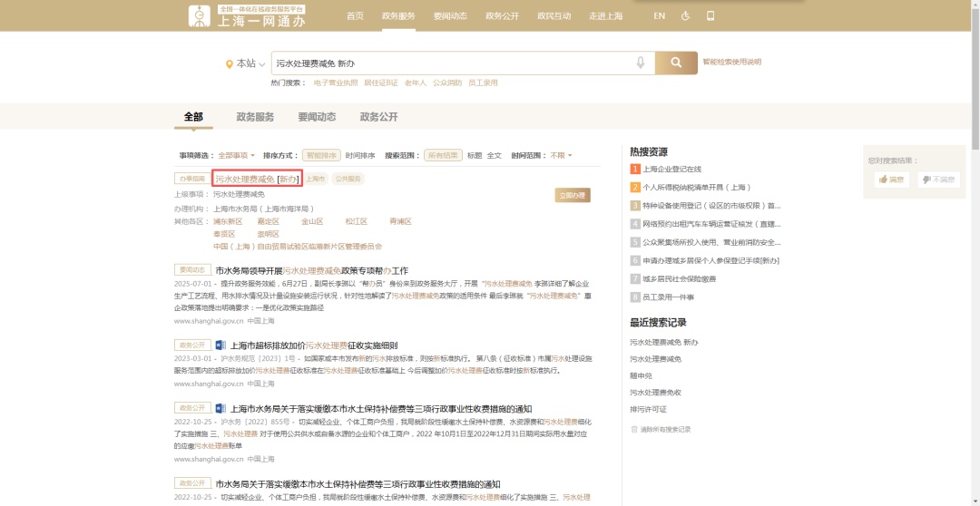Click the 满意 thumbs-up feedback button
Viewport: 980px width, 506px height.
coord(890,180)
